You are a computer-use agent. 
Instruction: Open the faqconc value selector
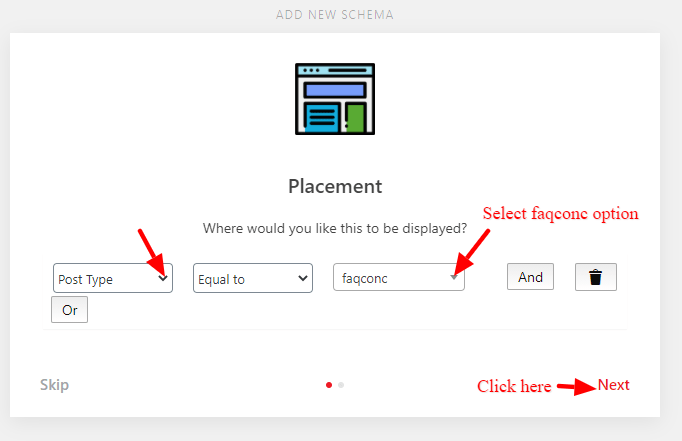[x=399, y=277]
